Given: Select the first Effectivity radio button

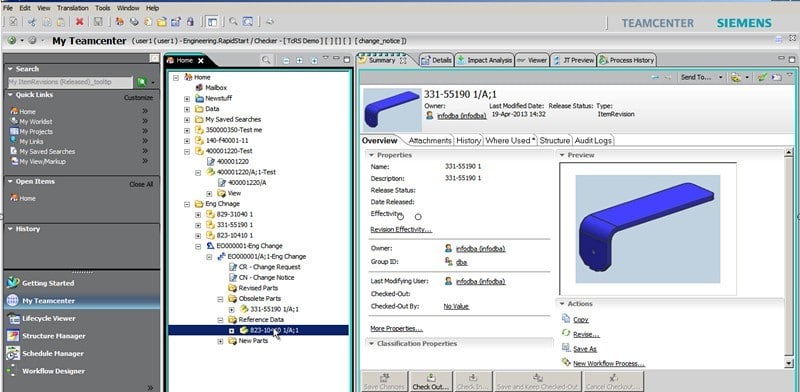Looking at the screenshot, I should 401,217.
